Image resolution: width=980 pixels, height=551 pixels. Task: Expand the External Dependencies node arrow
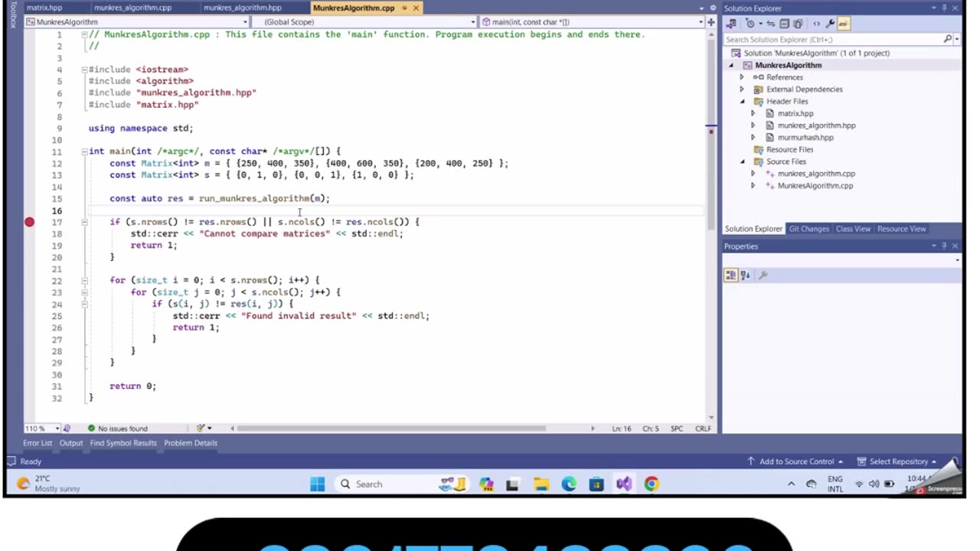[741, 90]
